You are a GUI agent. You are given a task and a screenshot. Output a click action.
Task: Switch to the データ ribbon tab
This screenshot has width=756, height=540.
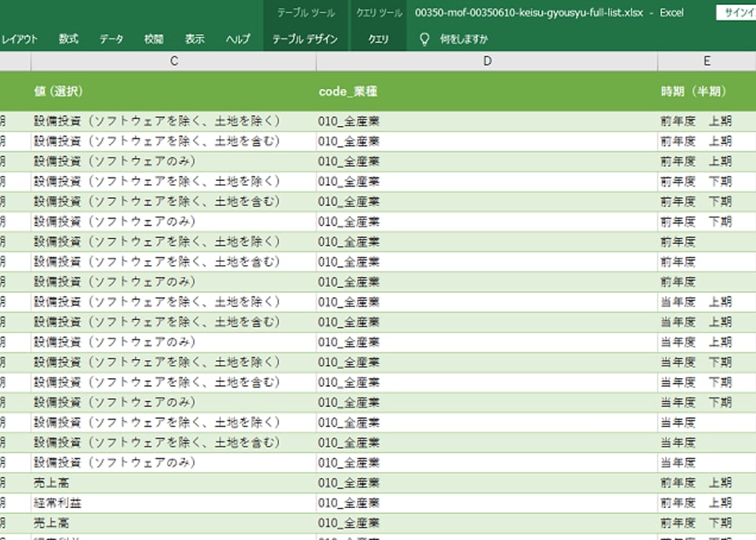point(111,39)
